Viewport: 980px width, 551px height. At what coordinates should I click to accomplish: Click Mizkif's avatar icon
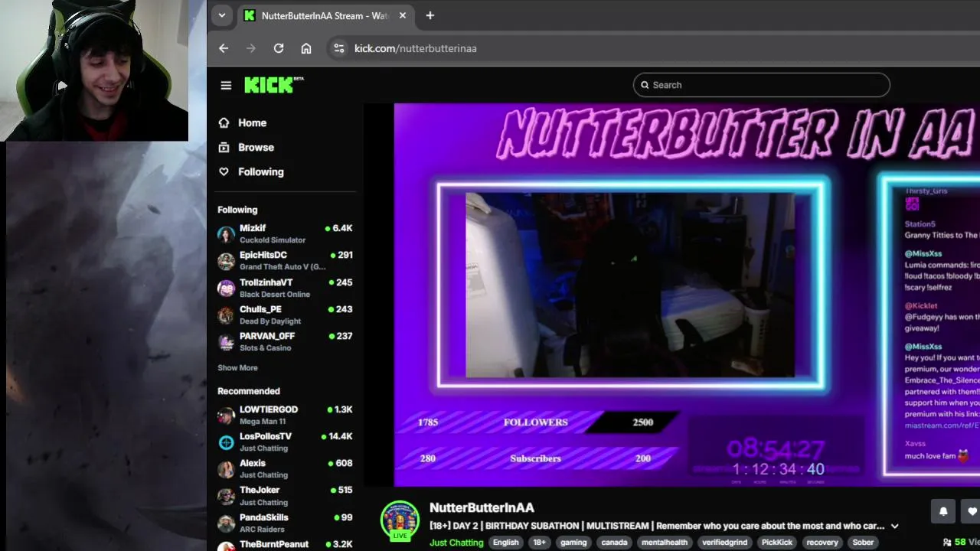(226, 235)
